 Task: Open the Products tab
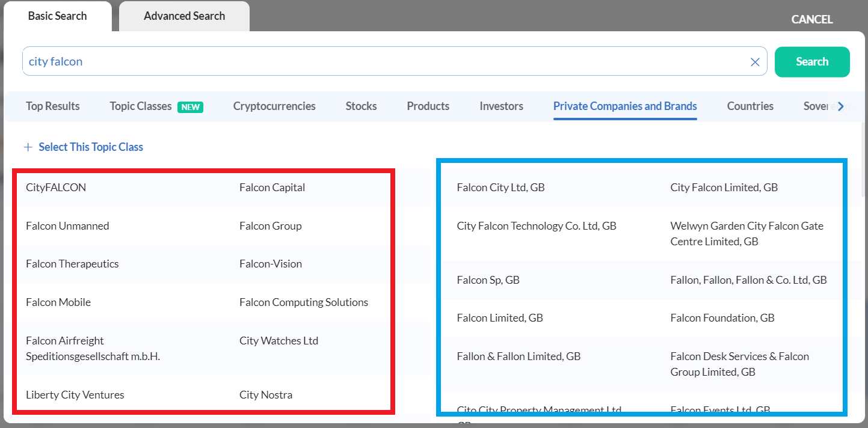(428, 106)
